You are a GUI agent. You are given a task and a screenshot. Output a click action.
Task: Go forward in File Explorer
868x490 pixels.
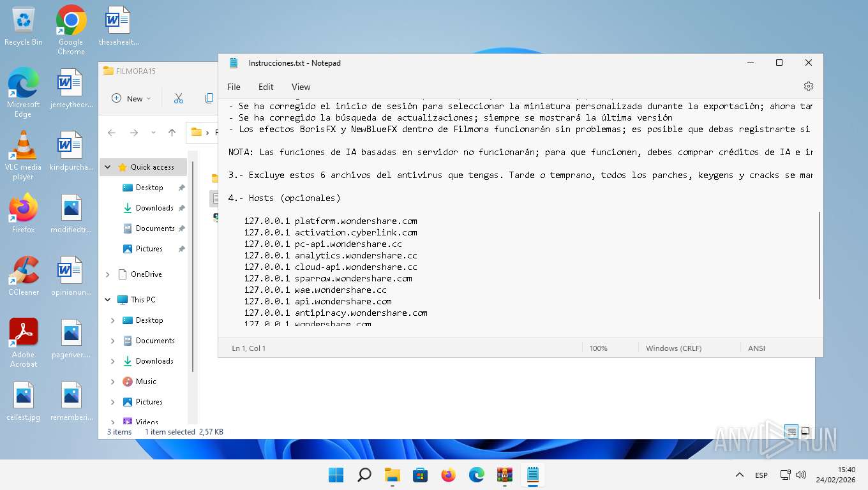(x=133, y=133)
